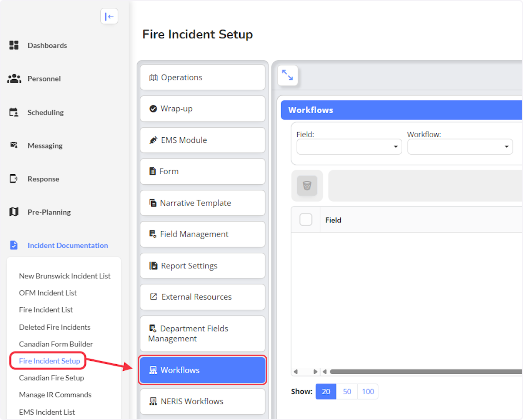Click the Response device icon
523x420 pixels.
coord(14,179)
